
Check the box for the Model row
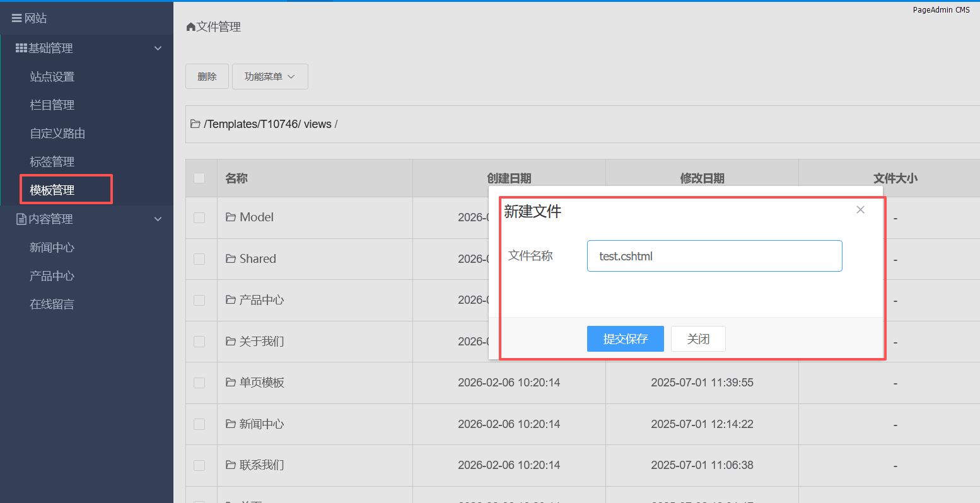coord(199,217)
